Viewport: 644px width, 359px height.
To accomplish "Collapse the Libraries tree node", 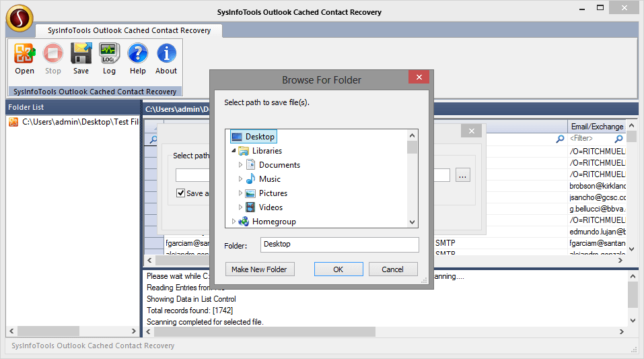I will pos(234,152).
